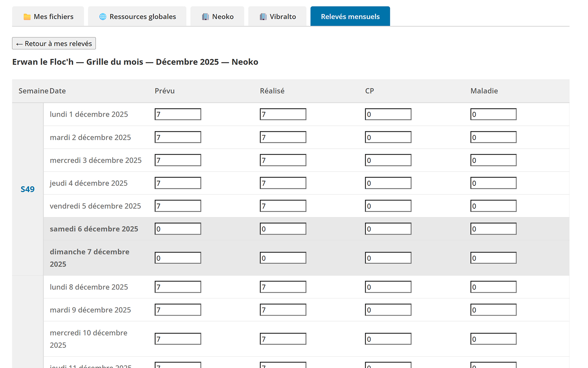Focus CP field for samedi 6 décembre

pos(388,229)
